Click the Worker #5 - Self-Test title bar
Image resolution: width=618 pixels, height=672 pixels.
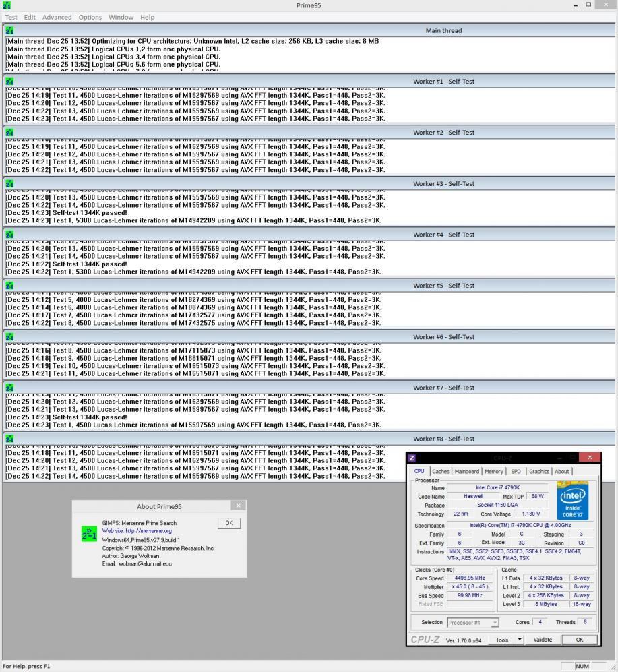309,285
